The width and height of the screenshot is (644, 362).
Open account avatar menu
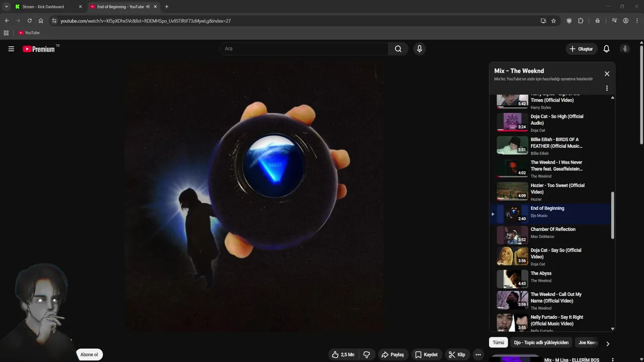[625, 49]
